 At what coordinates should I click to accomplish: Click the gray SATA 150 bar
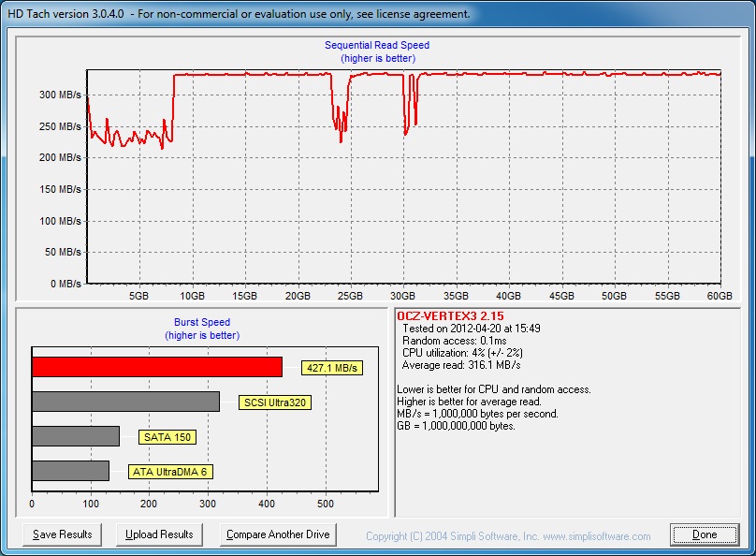pos(76,436)
